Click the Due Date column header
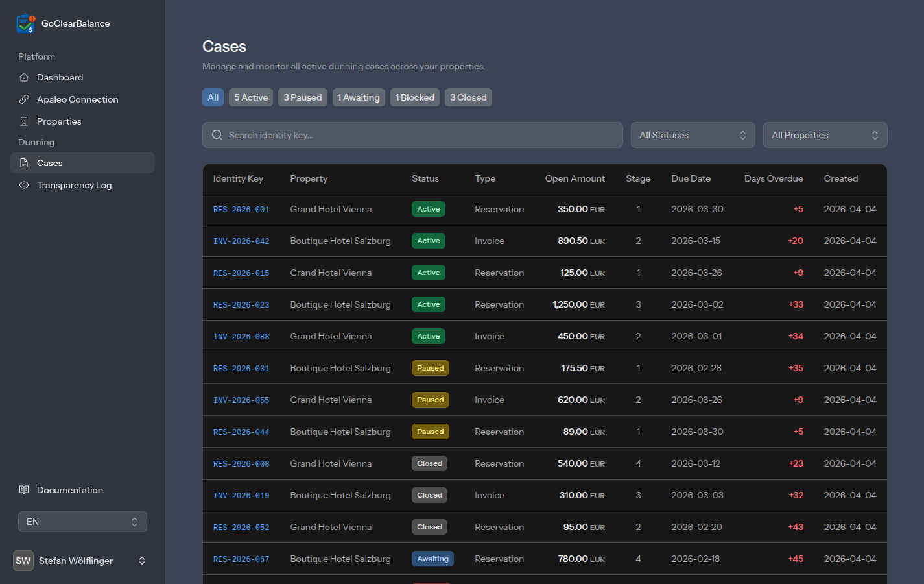The height and width of the screenshot is (584, 924). [691, 178]
